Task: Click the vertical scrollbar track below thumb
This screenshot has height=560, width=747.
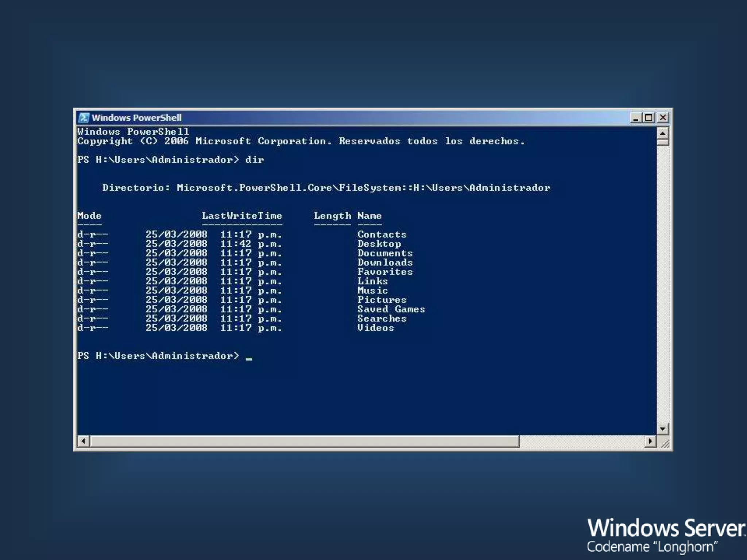Action: pos(663,284)
